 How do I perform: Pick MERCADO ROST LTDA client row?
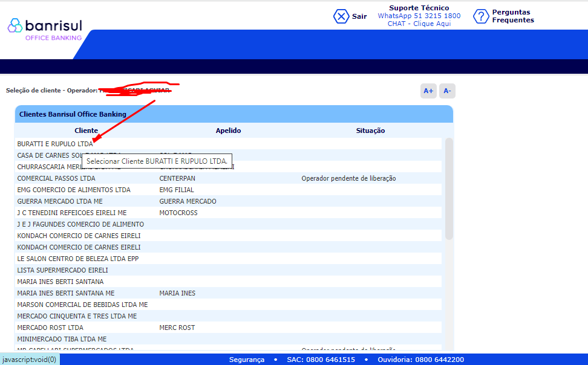tap(50, 328)
